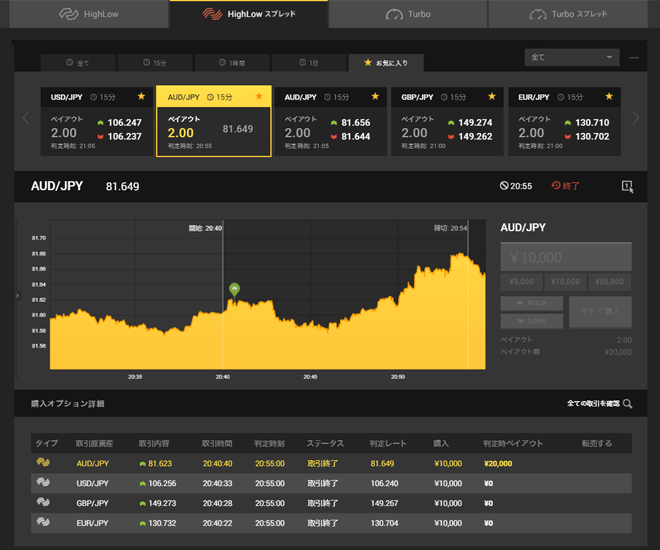Collapse the asset panel with minus icon
Viewport: 660px width, 550px height.
tap(634, 58)
